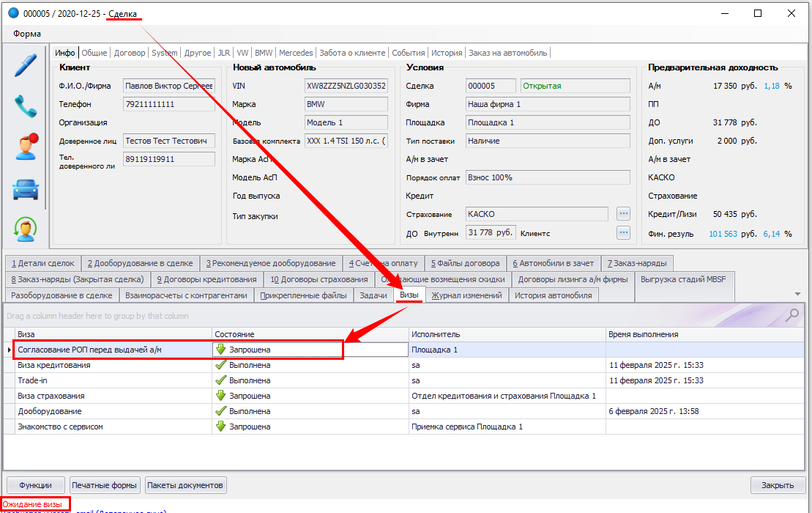This screenshot has height=513, width=812.
Task: Open the ellipsis button next to Страхование field
Action: 623,214
